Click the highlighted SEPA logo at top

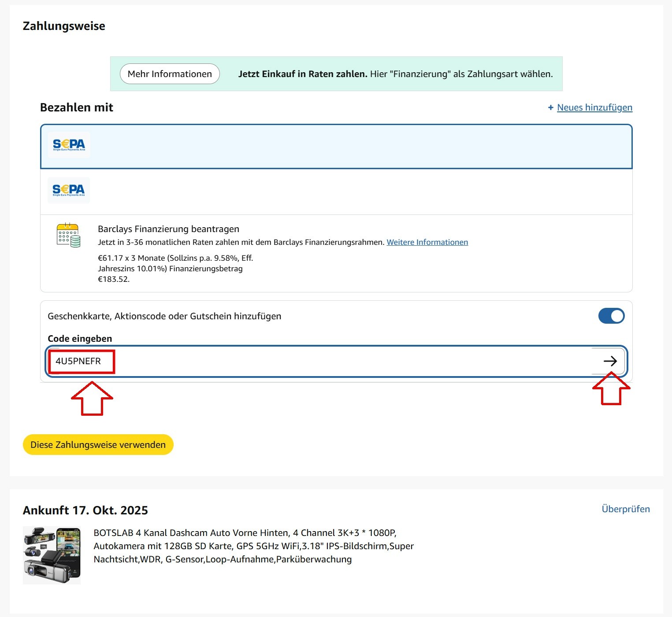tap(69, 145)
